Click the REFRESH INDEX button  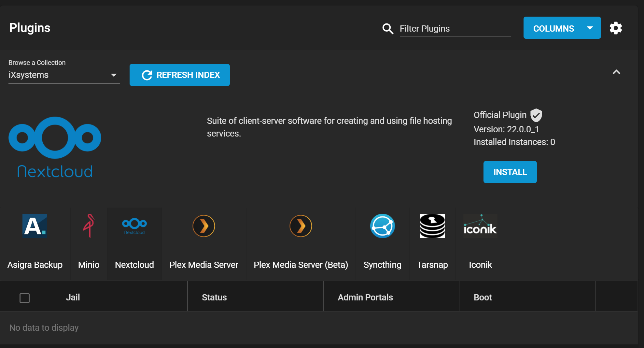180,75
